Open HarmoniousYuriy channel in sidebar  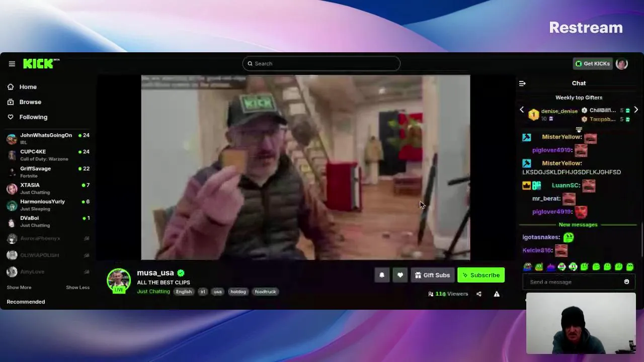pyautogui.click(x=48, y=205)
